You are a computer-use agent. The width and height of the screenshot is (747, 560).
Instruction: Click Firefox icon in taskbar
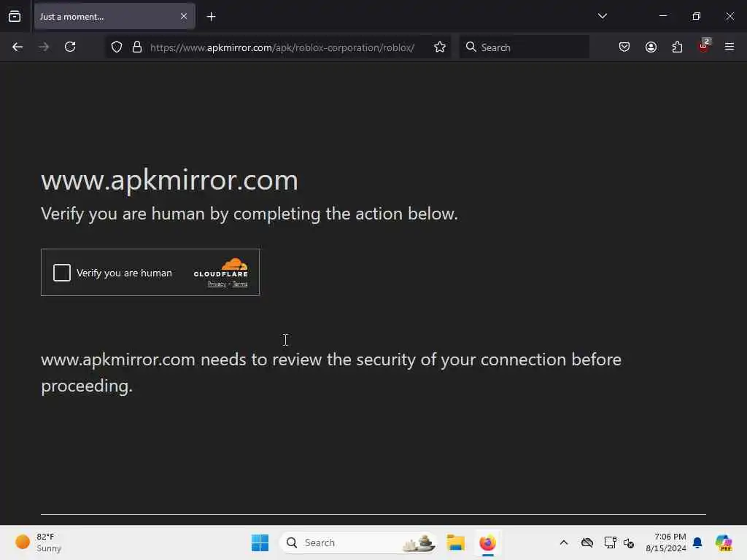click(487, 542)
